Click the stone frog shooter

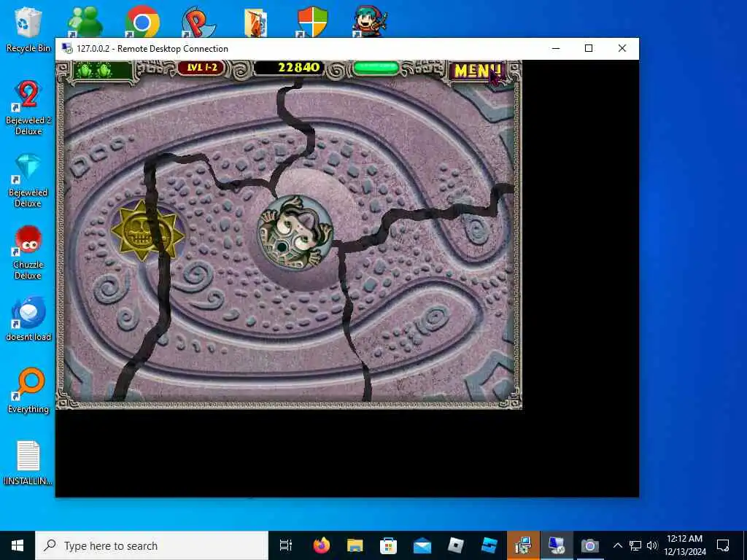tap(295, 233)
